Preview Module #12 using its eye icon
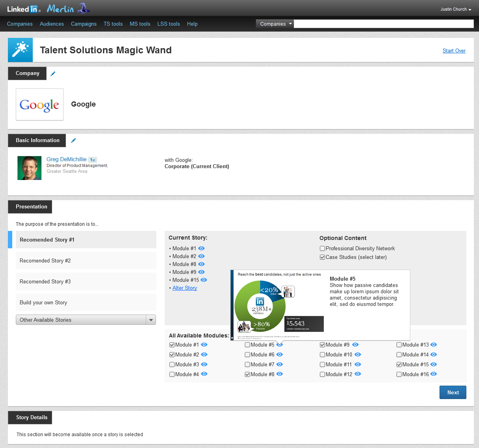 [358, 374]
